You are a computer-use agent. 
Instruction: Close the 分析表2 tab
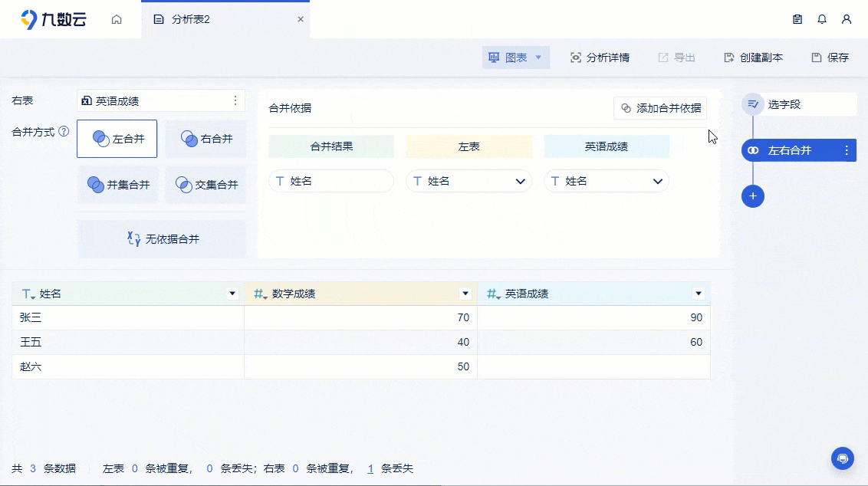(x=301, y=19)
